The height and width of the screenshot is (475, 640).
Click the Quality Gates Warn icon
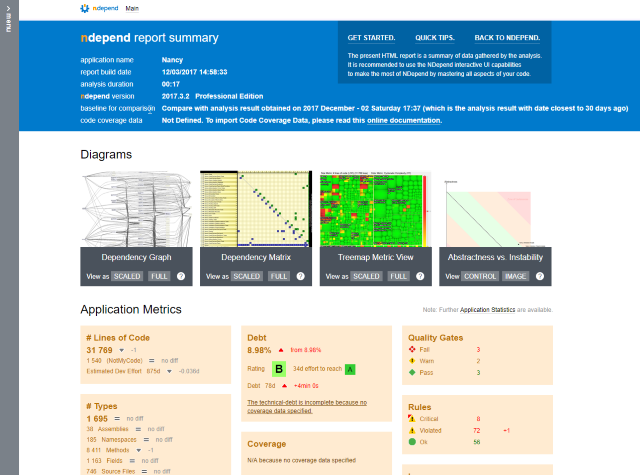click(x=412, y=361)
